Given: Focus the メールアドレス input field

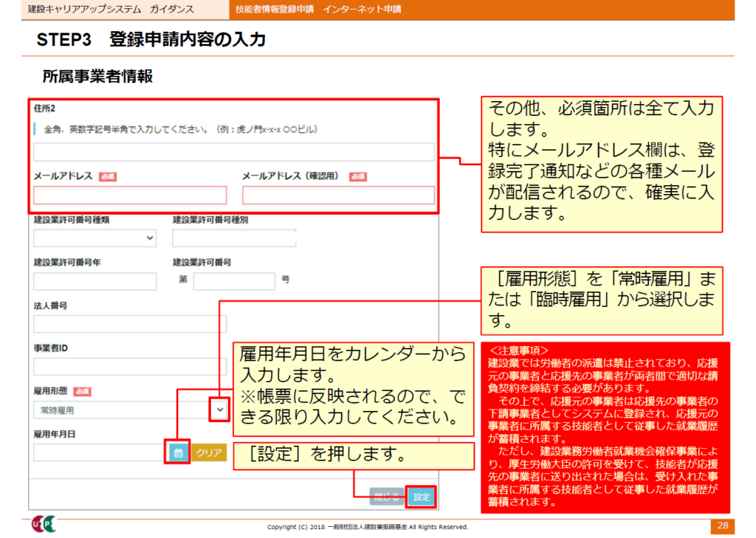Looking at the screenshot, I should 130,196.
